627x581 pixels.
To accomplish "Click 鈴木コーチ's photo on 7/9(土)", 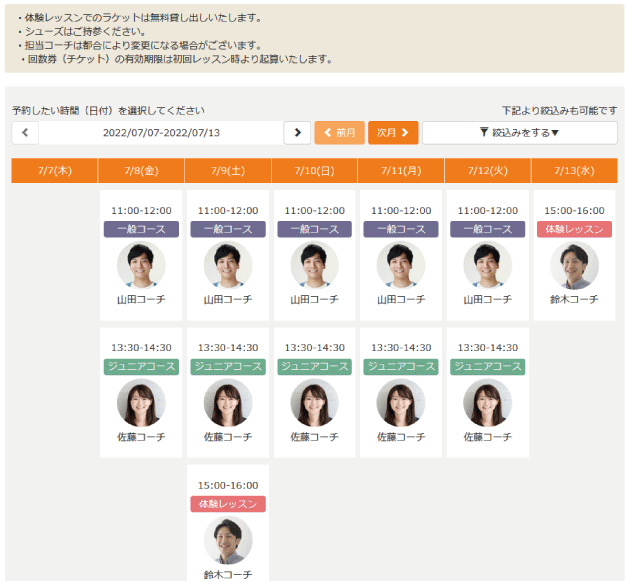I will coord(228,540).
